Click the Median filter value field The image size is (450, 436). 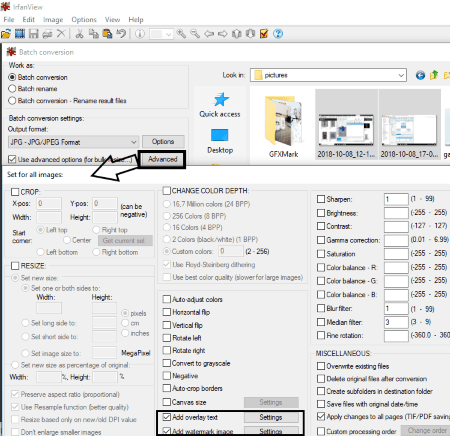(x=396, y=322)
